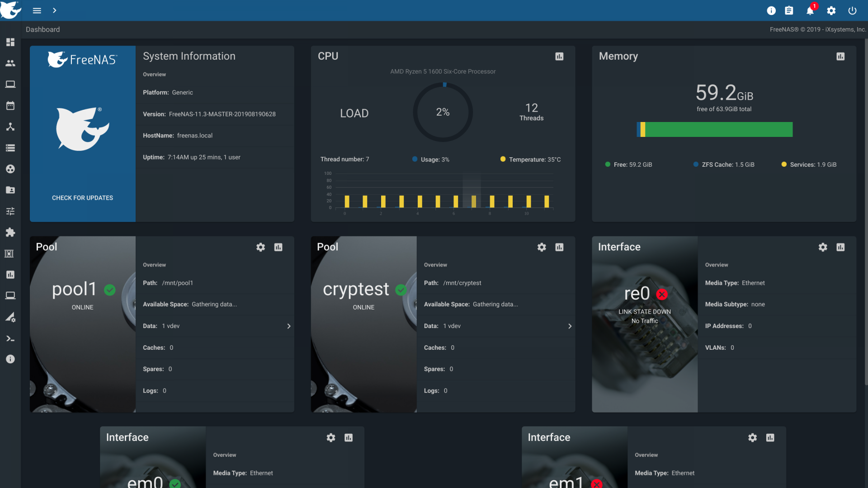868x488 pixels.
Task: Open the About info icon in top bar
Action: tap(771, 11)
